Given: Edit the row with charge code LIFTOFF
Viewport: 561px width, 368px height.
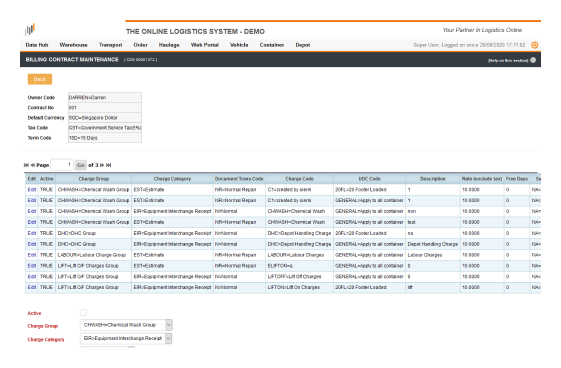Looking at the screenshot, I should tap(32, 276).
